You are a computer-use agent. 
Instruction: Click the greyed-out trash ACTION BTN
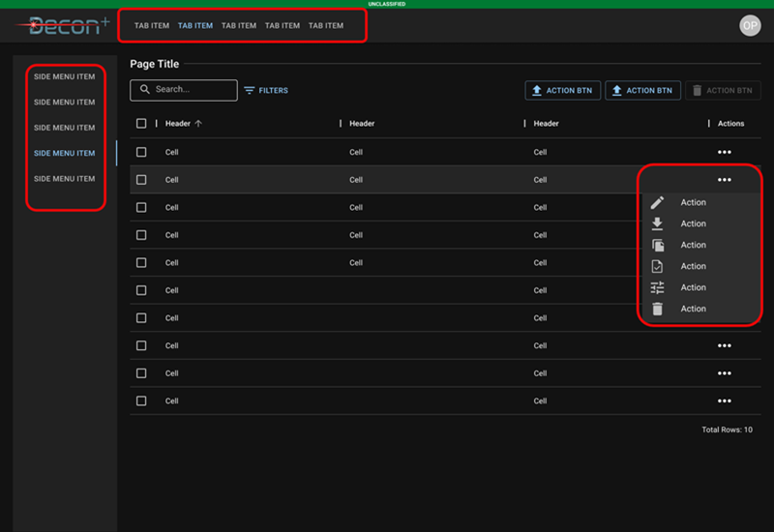coord(723,90)
